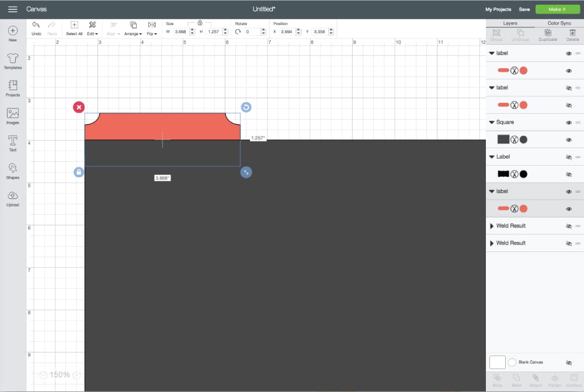Click the Rotate angle input field
584x392 pixels.
[x=254, y=32]
